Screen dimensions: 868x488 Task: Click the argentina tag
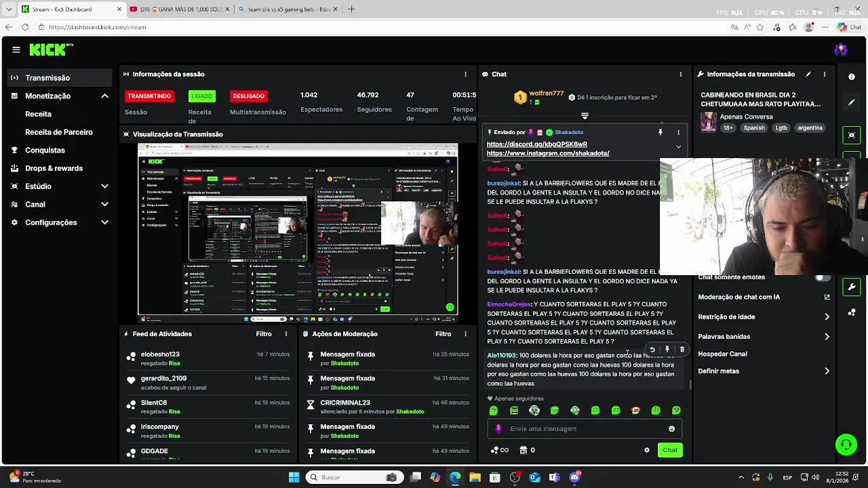(x=810, y=128)
